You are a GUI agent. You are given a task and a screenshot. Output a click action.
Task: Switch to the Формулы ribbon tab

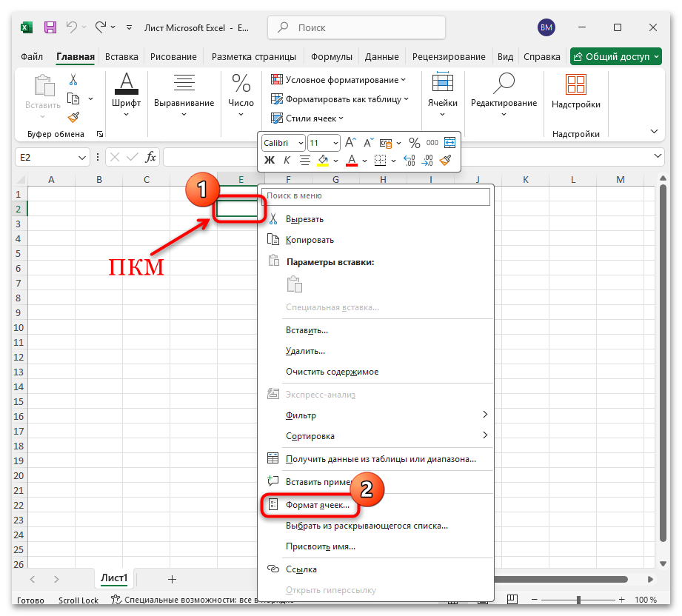[331, 56]
